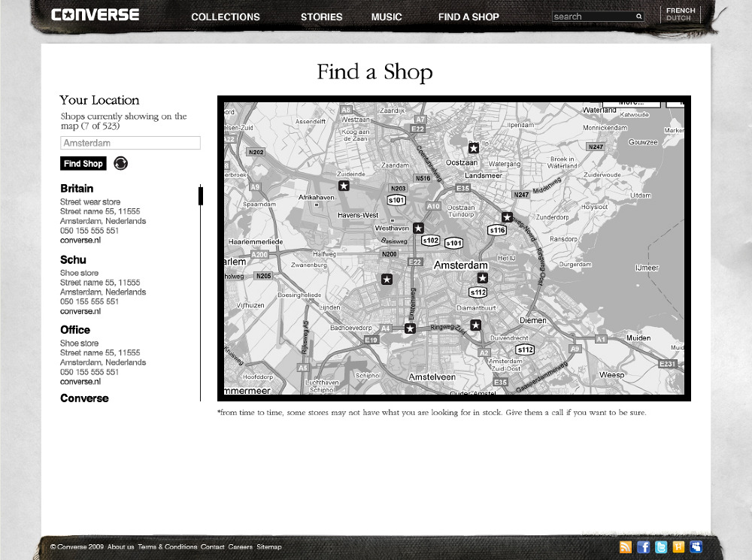Image resolution: width=752 pixels, height=560 pixels.
Task: Open Sitemap footer link
Action: pos(269,547)
